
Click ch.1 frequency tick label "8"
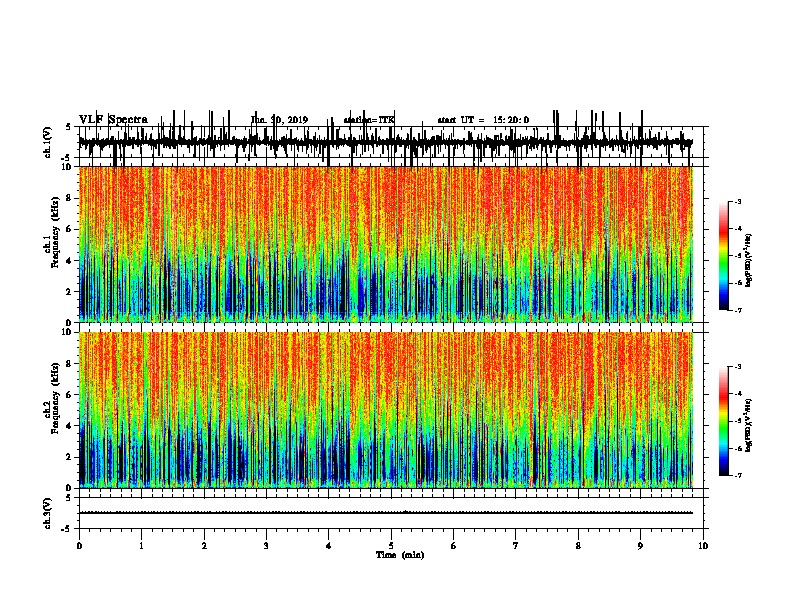(70, 198)
